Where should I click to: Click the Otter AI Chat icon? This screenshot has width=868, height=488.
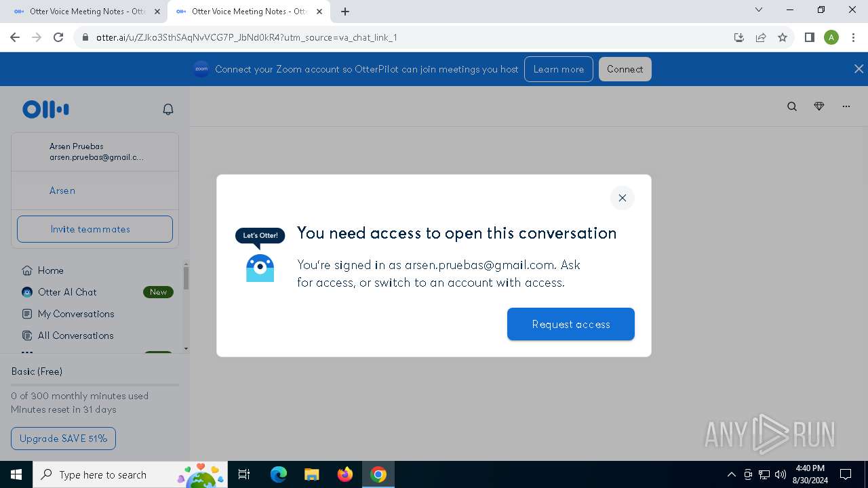pos(27,292)
